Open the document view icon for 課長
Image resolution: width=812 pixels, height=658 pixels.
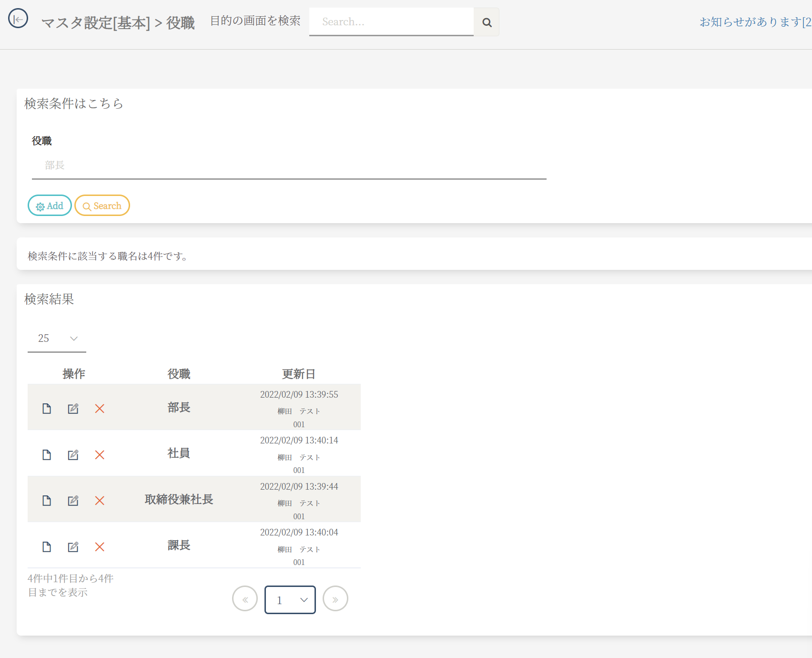coord(47,547)
